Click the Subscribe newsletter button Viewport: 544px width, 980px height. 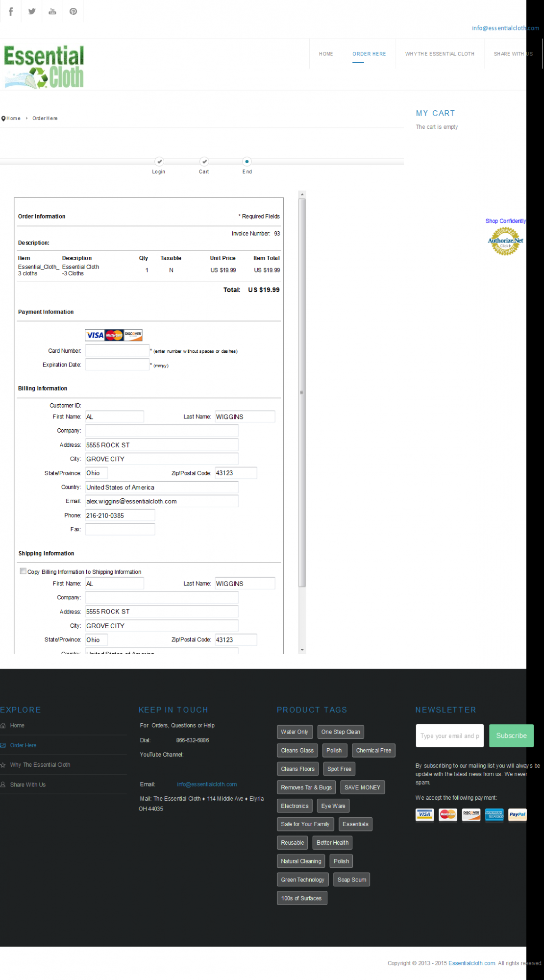[x=511, y=735]
